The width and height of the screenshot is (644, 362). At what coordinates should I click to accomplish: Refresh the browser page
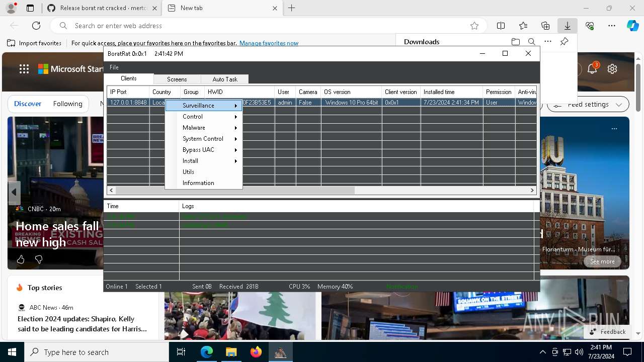[36, 26]
